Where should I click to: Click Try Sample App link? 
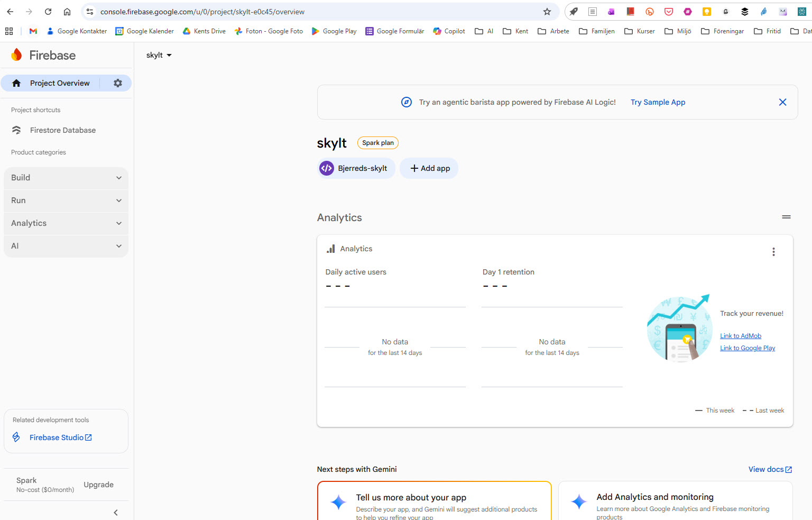pos(658,102)
